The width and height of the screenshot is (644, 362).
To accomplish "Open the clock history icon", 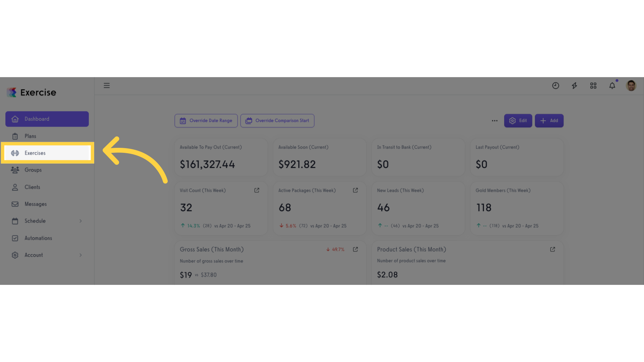I will point(556,86).
